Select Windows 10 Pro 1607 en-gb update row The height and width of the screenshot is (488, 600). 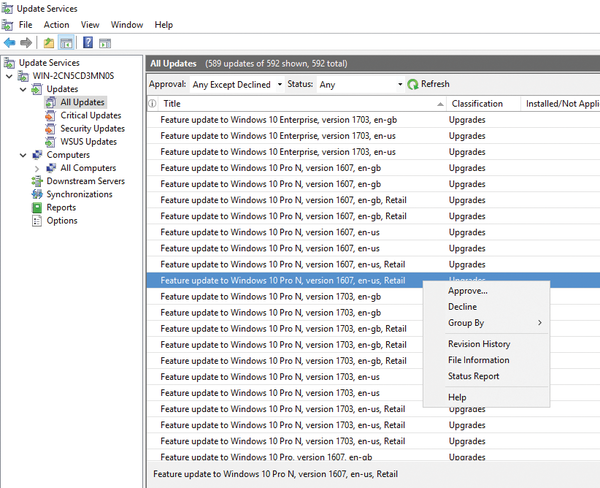[373, 457]
